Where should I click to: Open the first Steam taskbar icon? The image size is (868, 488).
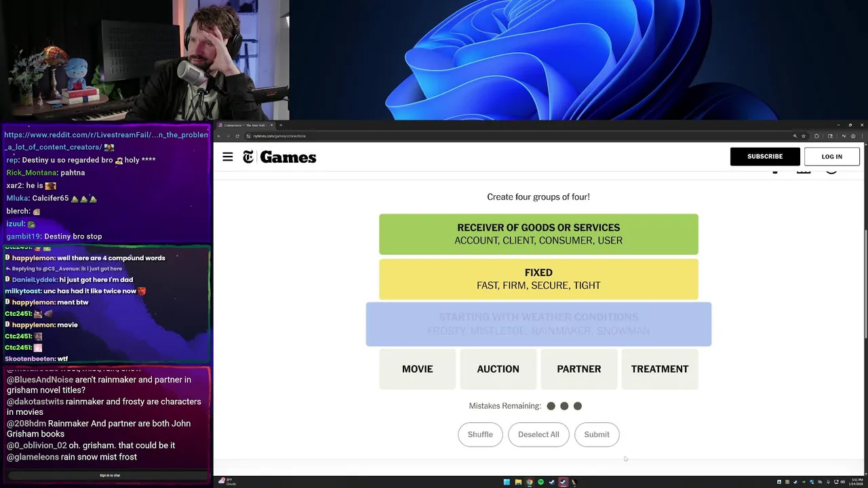(x=552, y=482)
